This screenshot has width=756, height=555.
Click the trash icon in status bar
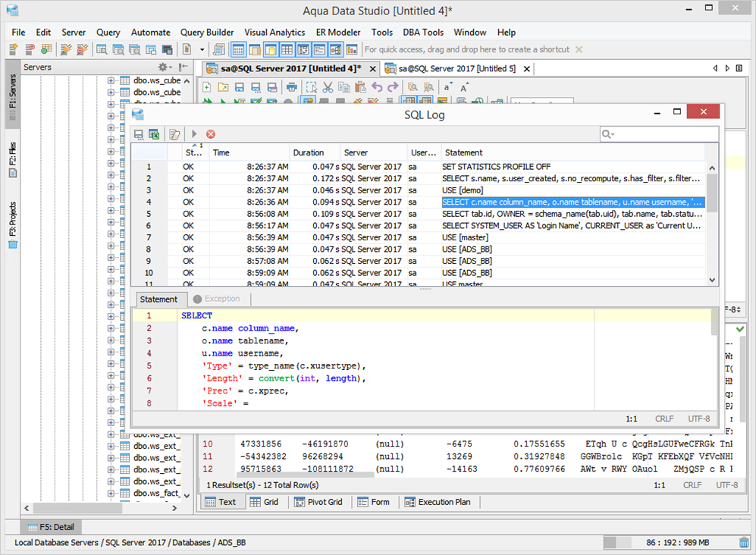pos(745,543)
